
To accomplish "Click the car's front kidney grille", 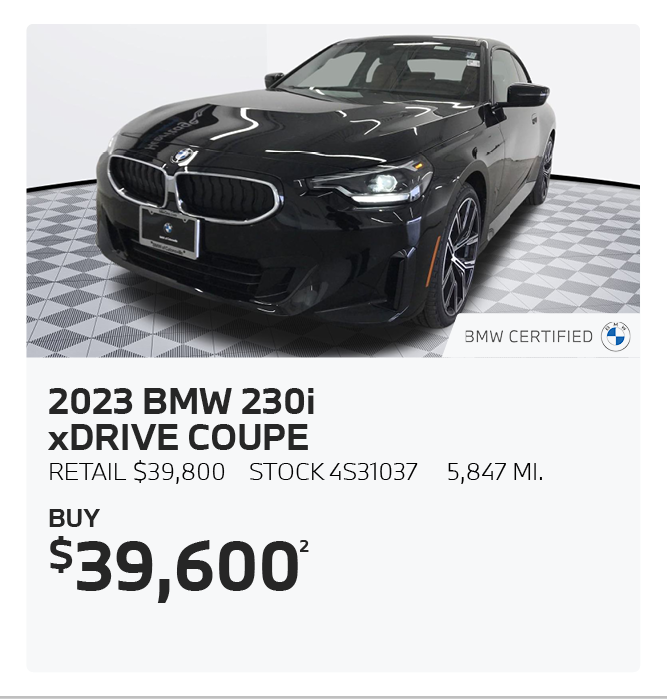I will pos(194,189).
